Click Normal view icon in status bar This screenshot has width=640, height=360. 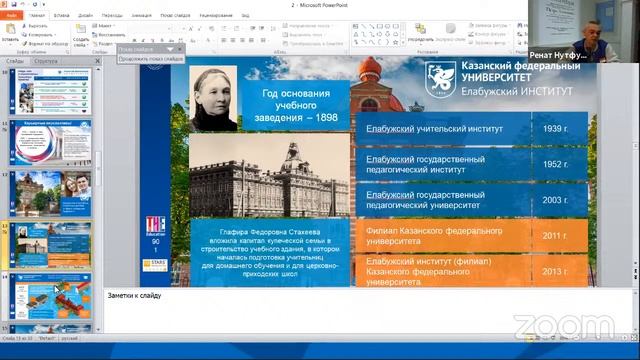[x=529, y=338]
